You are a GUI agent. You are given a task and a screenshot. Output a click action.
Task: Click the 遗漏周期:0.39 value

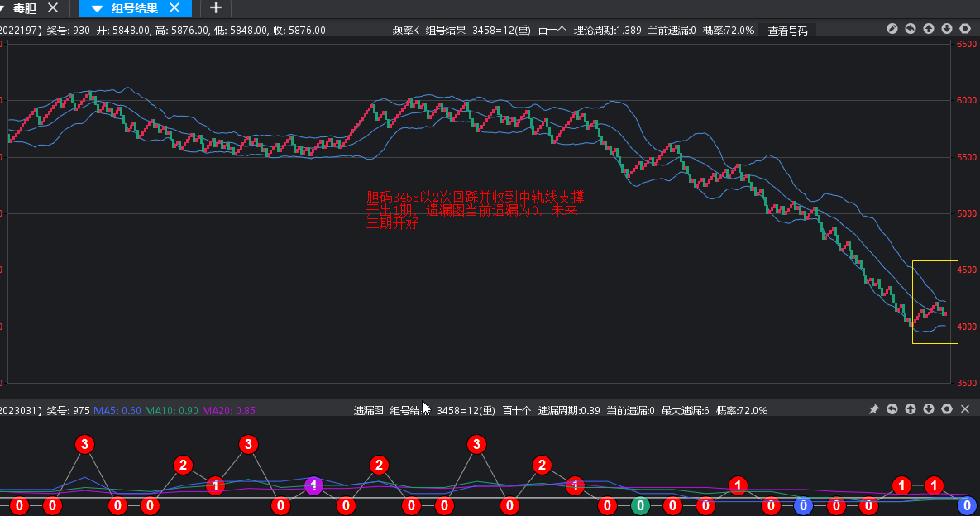tap(569, 410)
